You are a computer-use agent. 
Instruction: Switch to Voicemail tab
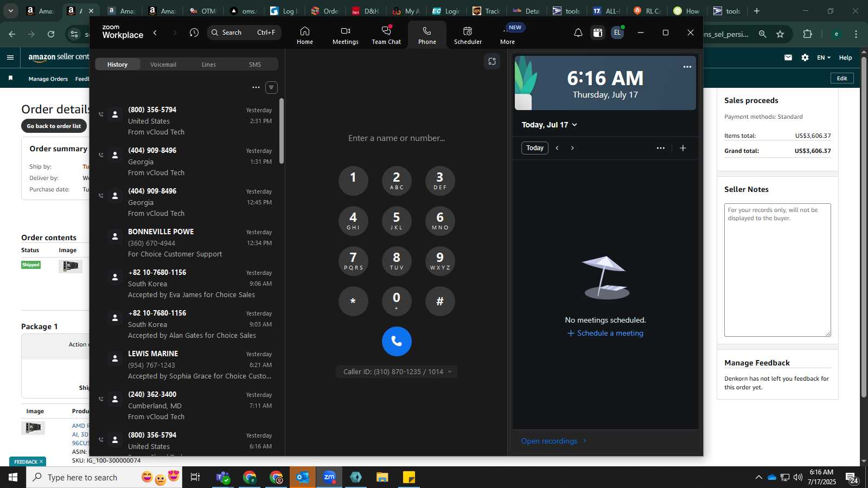(163, 65)
